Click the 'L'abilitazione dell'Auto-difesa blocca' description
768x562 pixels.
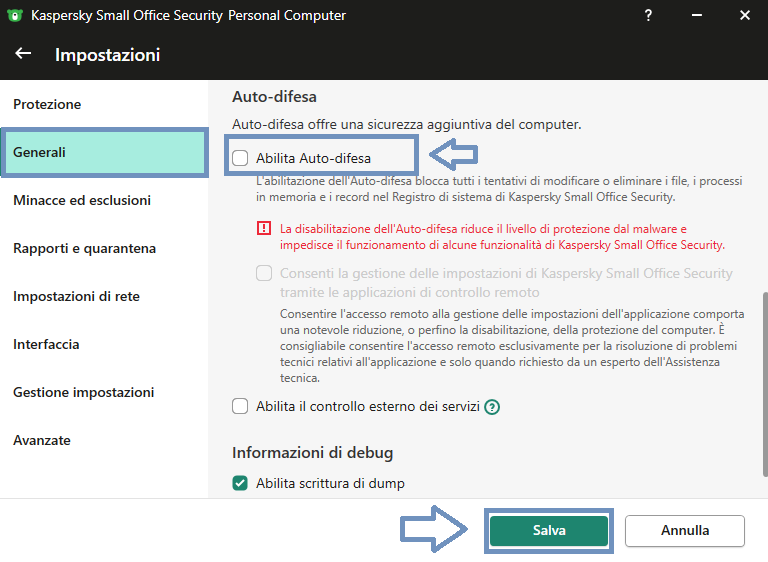[x=499, y=189]
